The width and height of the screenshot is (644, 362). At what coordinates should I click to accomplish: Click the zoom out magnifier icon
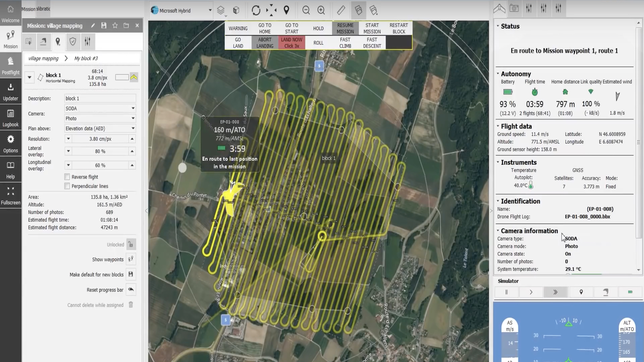point(306,10)
